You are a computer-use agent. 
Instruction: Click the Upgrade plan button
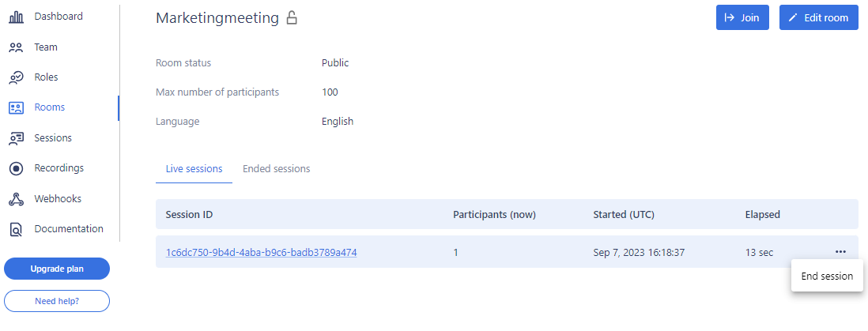pyautogui.click(x=57, y=269)
